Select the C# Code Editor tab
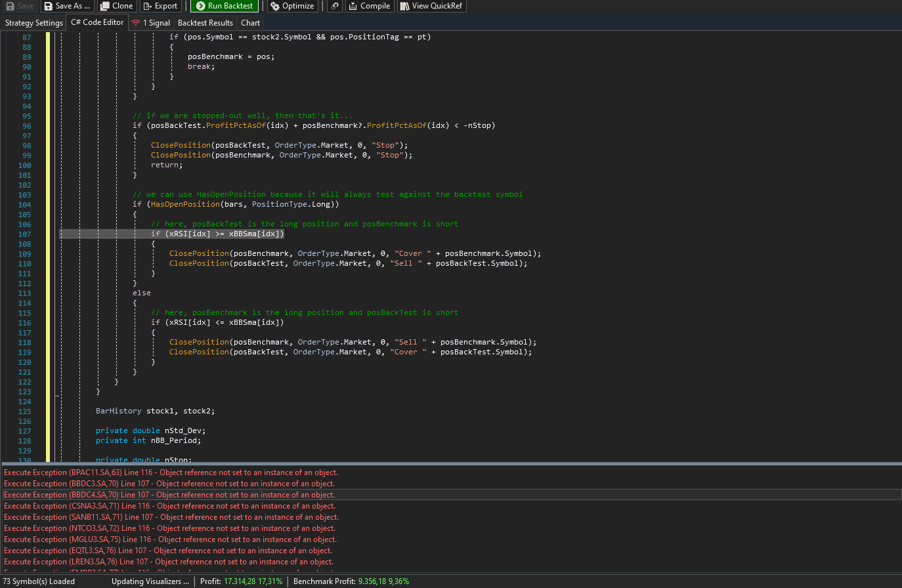Viewport: 902px width, 588px height. tap(97, 22)
